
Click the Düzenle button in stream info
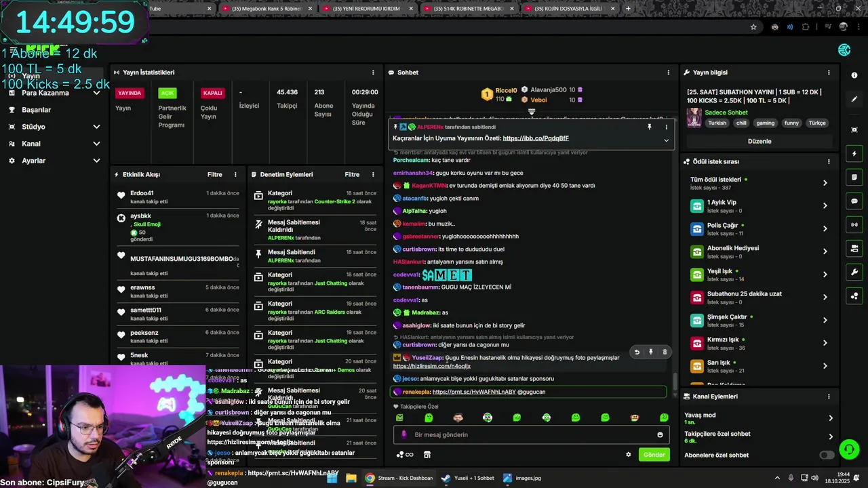(759, 141)
